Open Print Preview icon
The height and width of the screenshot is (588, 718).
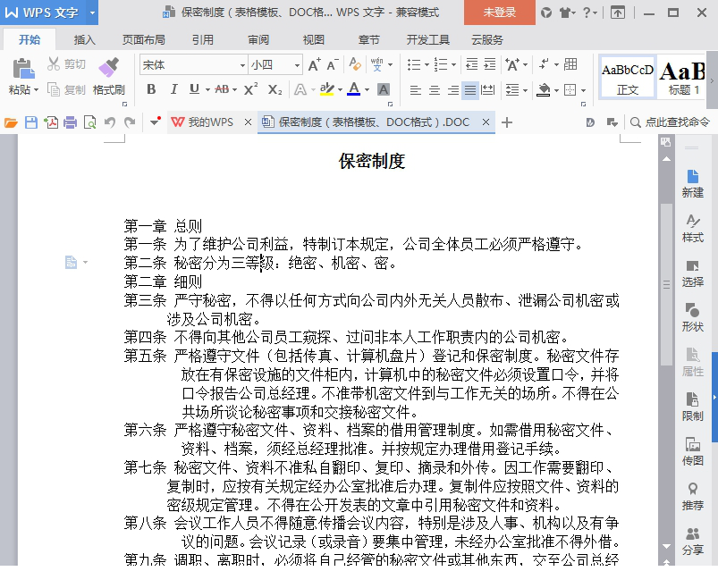tap(89, 122)
